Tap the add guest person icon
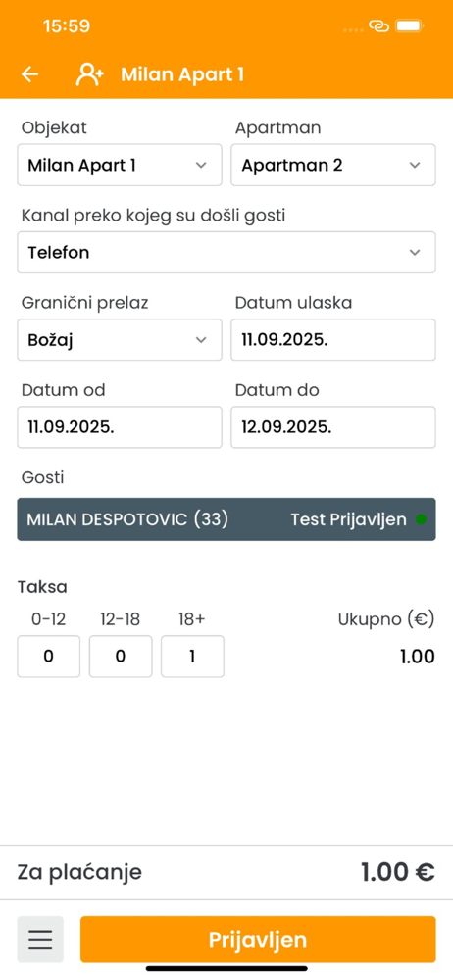Image resolution: width=453 pixels, height=980 pixels. pyautogui.click(x=89, y=74)
